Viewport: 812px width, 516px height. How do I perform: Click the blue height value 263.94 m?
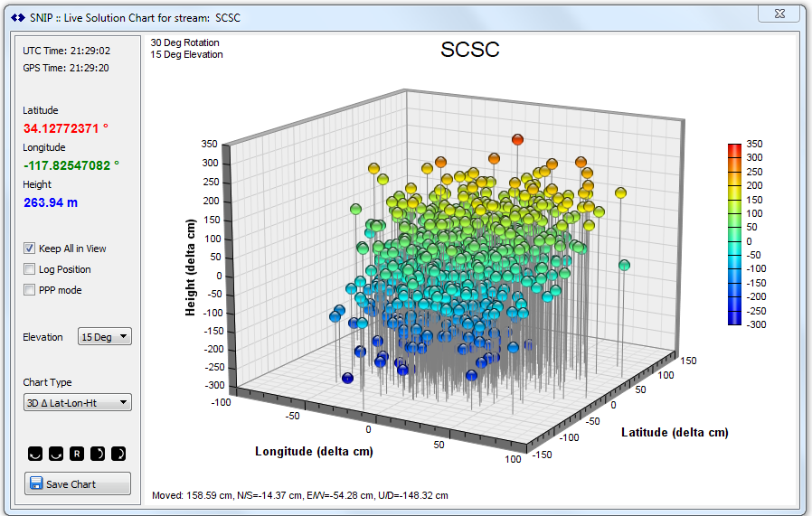[x=51, y=202]
